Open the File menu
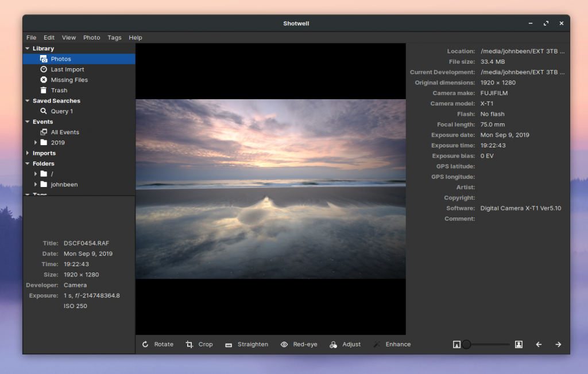The height and width of the screenshot is (374, 588). pos(31,37)
